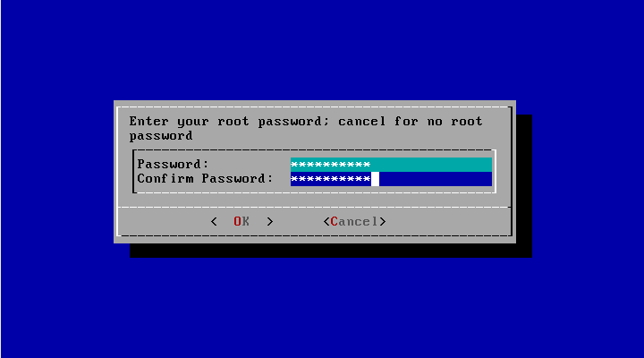644x358 pixels.
Task: Click empty blue area of Confirm Password field
Action: 436,179
